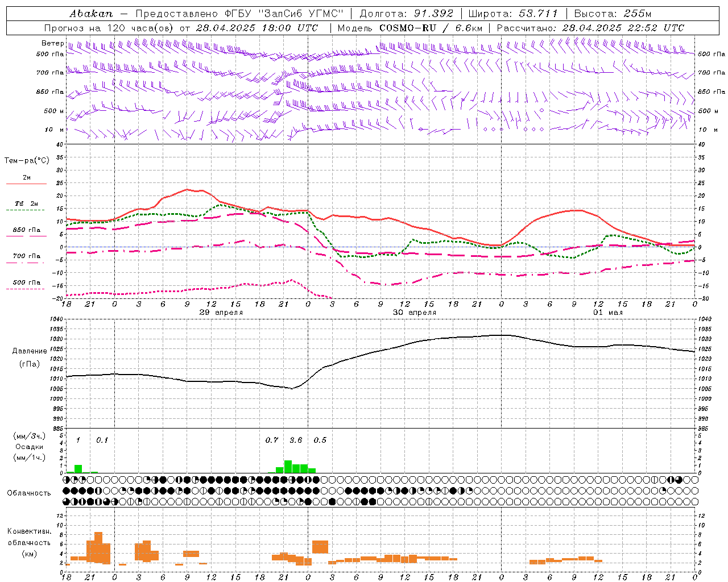Click the "0.5" three-hour precipitation value
This screenshot has height=582, width=728.
tap(320, 440)
